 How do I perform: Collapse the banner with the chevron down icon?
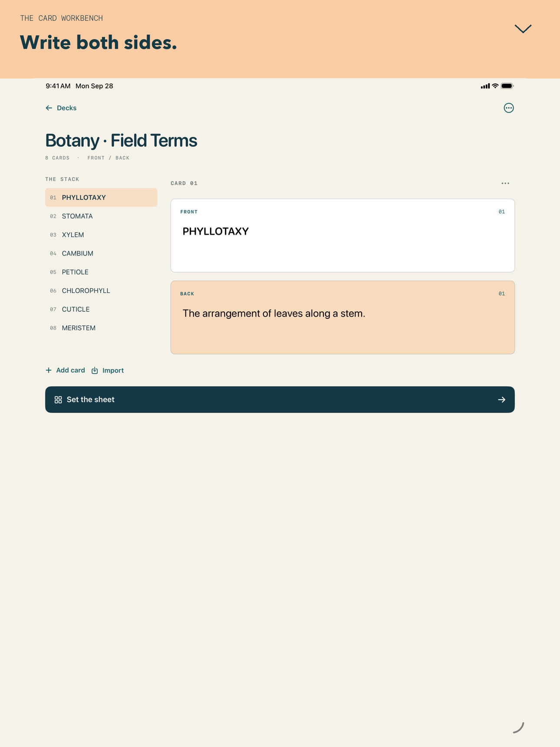523,29
